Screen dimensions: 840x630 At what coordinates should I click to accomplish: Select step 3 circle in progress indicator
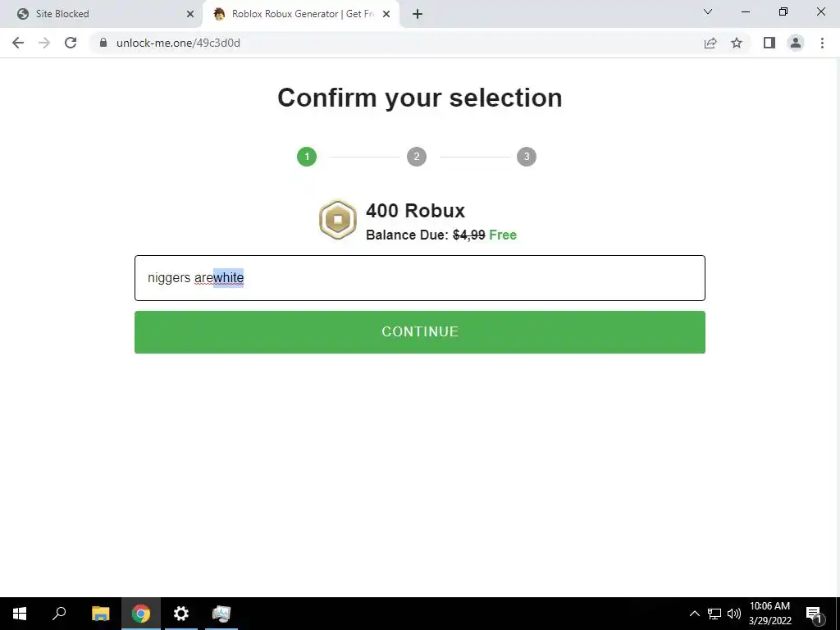(527, 157)
